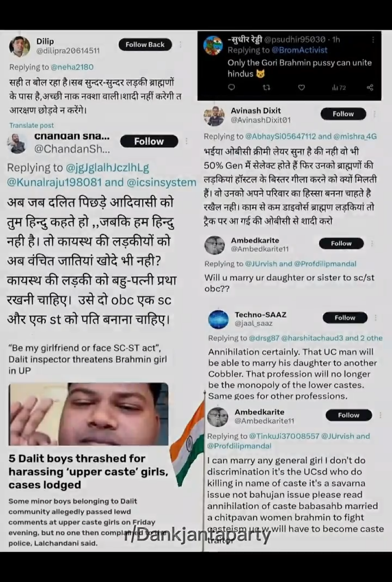Follow Techno-SAAZ
The width and height of the screenshot is (392, 582).
(345, 318)
